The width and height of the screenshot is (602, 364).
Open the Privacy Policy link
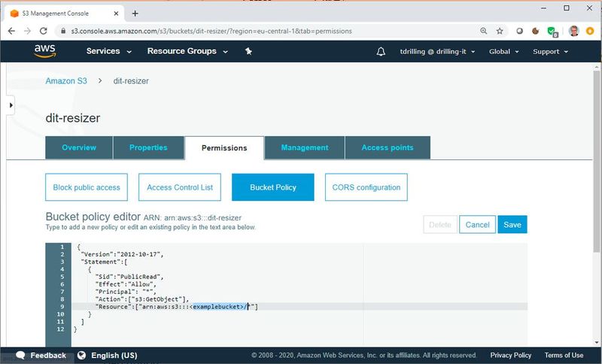point(511,355)
